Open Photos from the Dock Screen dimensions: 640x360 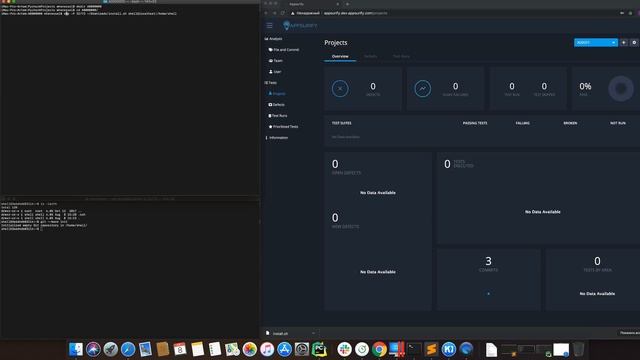(249, 349)
